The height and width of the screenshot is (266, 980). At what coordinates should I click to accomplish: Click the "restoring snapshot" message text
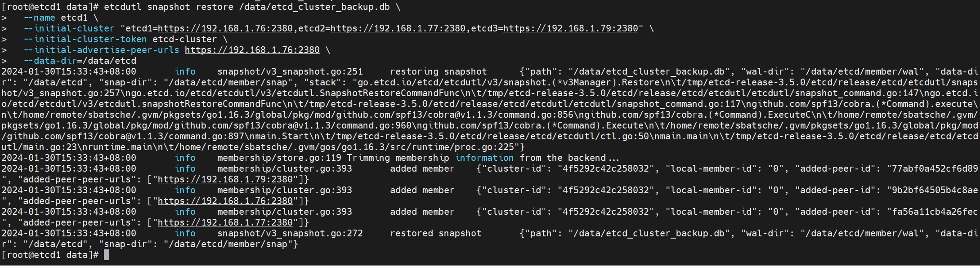439,71
